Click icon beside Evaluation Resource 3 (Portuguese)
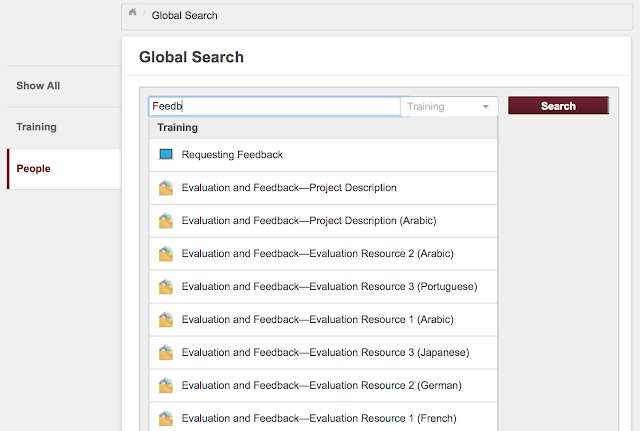Viewport: 640px width, 431px height. pyautogui.click(x=166, y=287)
